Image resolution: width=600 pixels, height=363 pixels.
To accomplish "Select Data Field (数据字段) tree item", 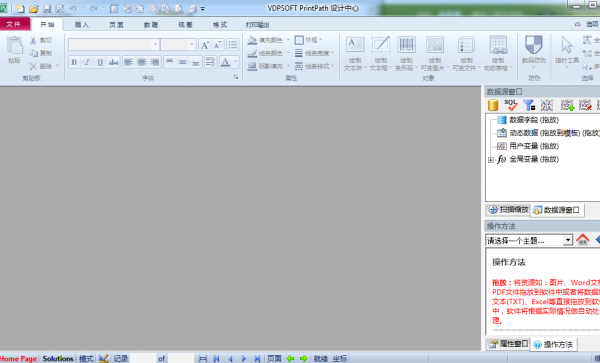I will pos(534,120).
